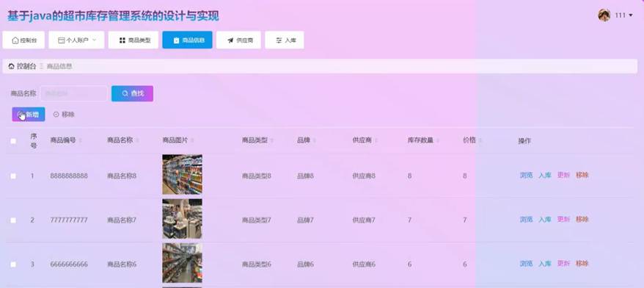The image size is (644, 288).
Task: Focus the 商品名称 search field
Action: pos(74,93)
